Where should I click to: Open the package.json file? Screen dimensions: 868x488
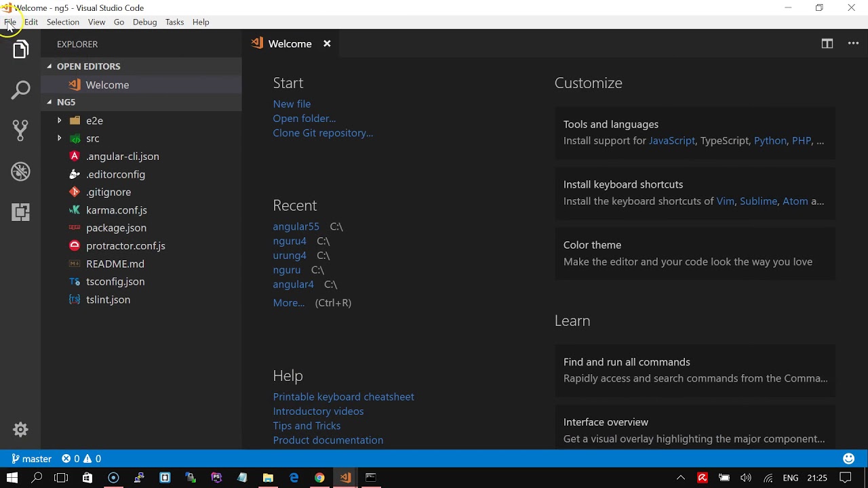click(141, 228)
